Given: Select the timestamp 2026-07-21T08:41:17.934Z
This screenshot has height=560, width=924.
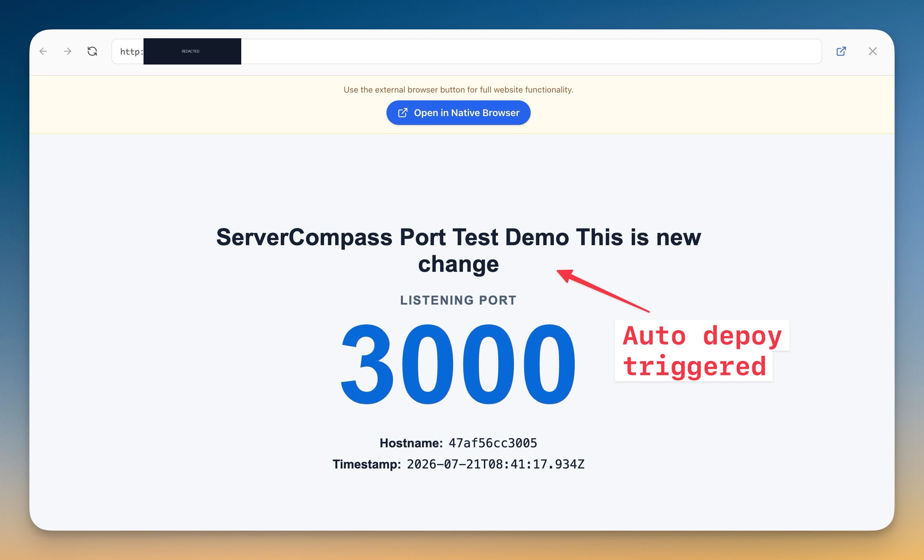Looking at the screenshot, I should [x=495, y=464].
